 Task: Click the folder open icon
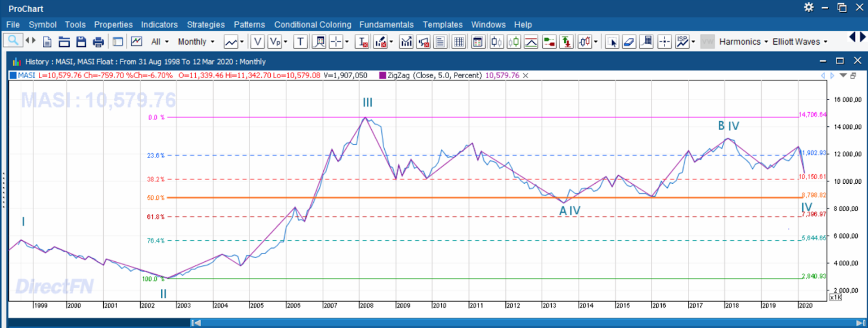64,42
